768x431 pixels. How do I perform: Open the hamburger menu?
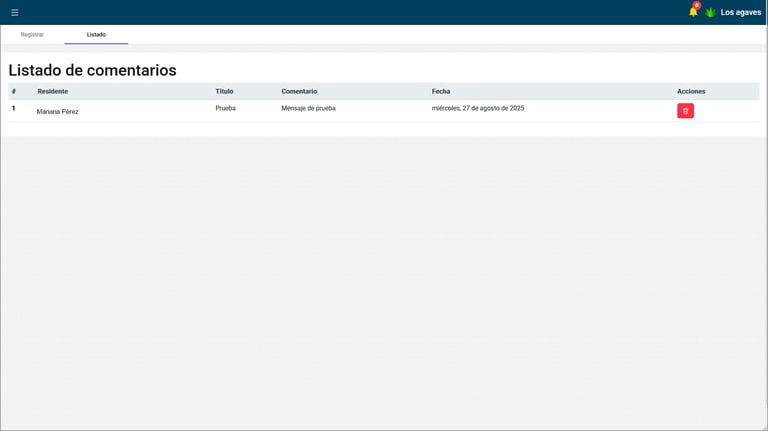point(15,12)
